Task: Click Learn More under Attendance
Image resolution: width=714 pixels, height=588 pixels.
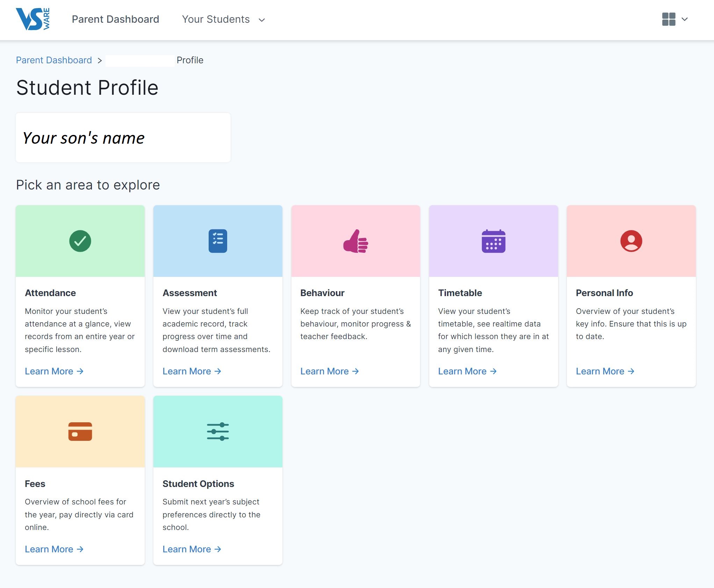Action: click(x=54, y=371)
